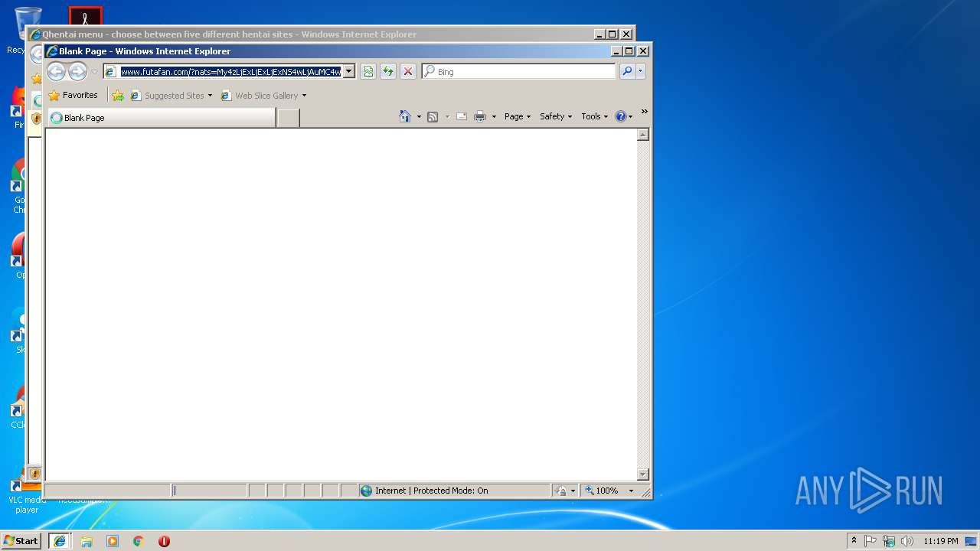Open the 100% zoom level button
This screenshot has height=551, width=980.
pos(602,491)
